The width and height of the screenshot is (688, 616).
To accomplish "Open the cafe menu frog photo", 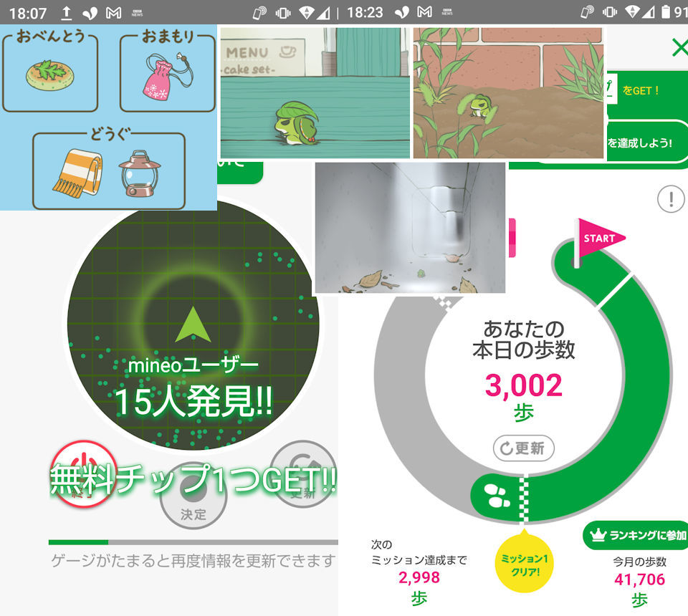I will coord(315,92).
